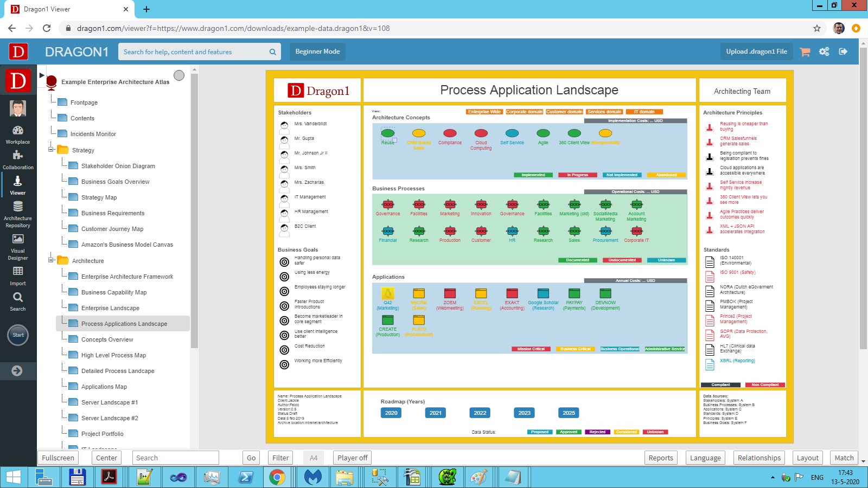This screenshot has width=868, height=488.
Task: Click the Center button
Action: tap(106, 458)
